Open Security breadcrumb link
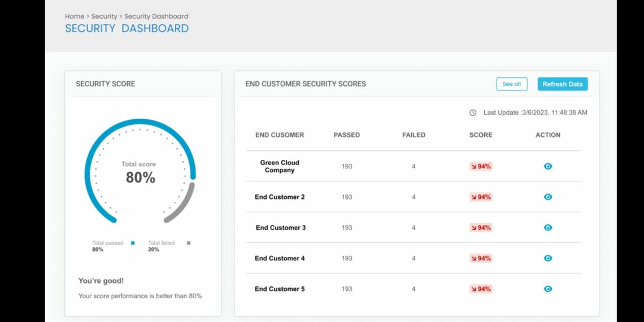644x322 pixels. (x=104, y=16)
